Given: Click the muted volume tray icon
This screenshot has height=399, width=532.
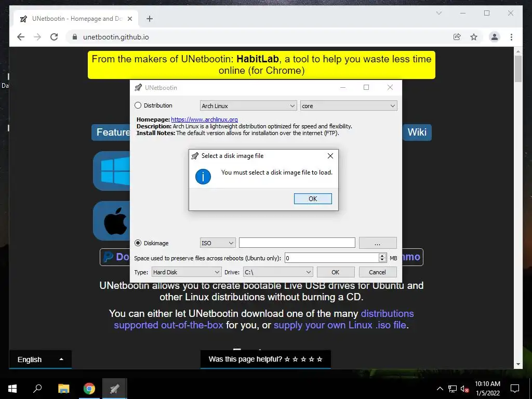Looking at the screenshot, I should click(x=464, y=389).
